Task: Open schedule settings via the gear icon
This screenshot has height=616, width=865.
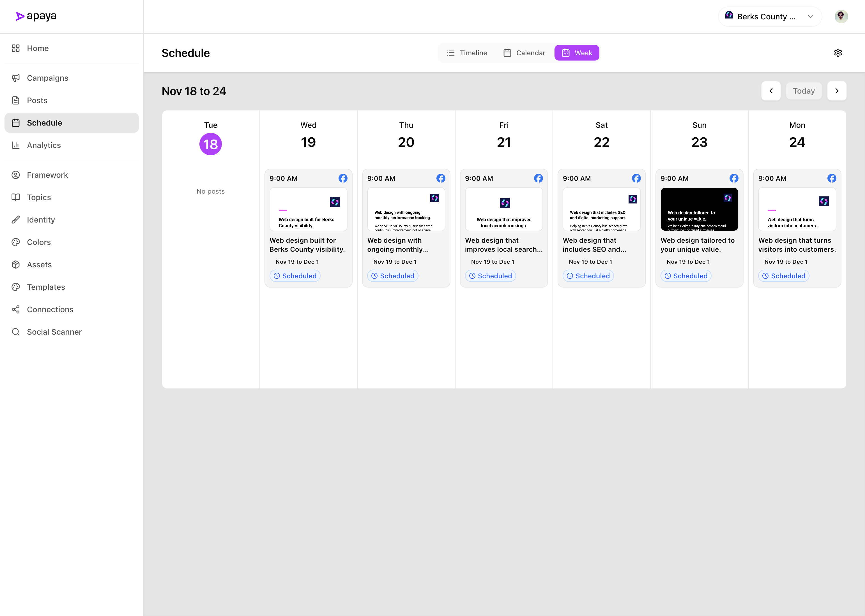Action: pos(838,52)
